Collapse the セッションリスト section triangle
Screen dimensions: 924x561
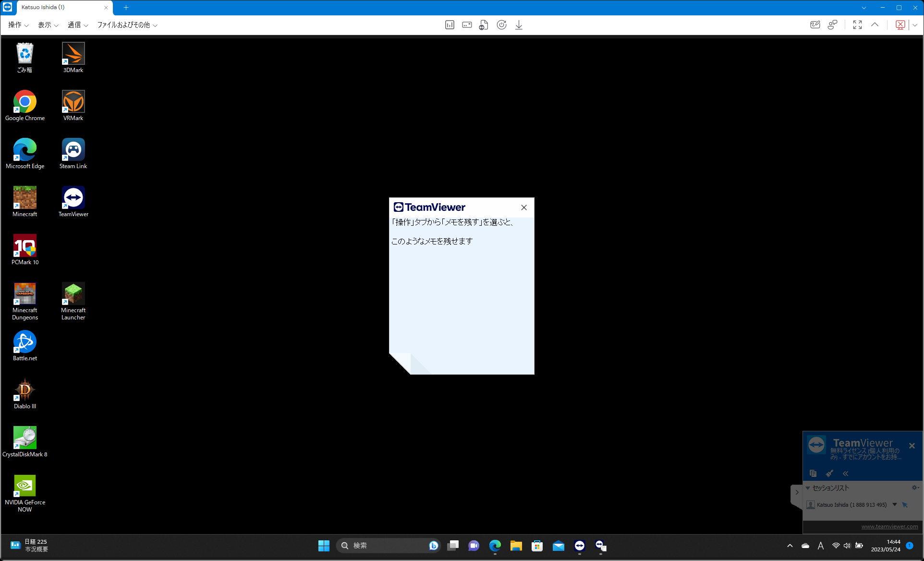(808, 488)
